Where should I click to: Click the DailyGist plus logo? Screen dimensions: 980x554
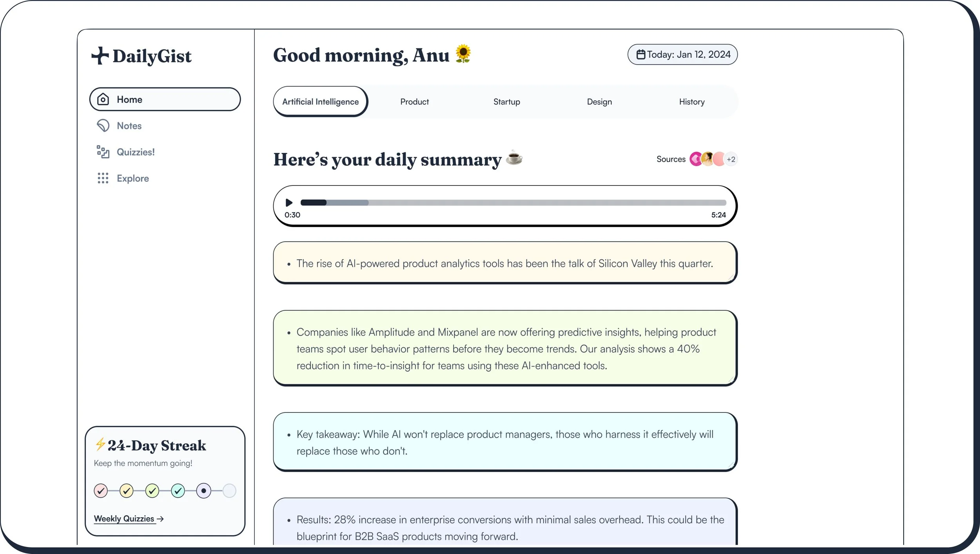100,56
